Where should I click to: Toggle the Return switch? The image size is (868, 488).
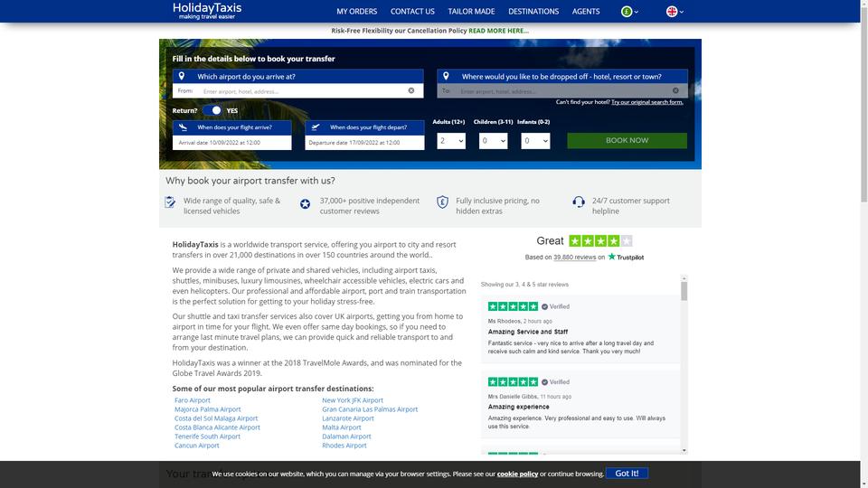tap(212, 110)
